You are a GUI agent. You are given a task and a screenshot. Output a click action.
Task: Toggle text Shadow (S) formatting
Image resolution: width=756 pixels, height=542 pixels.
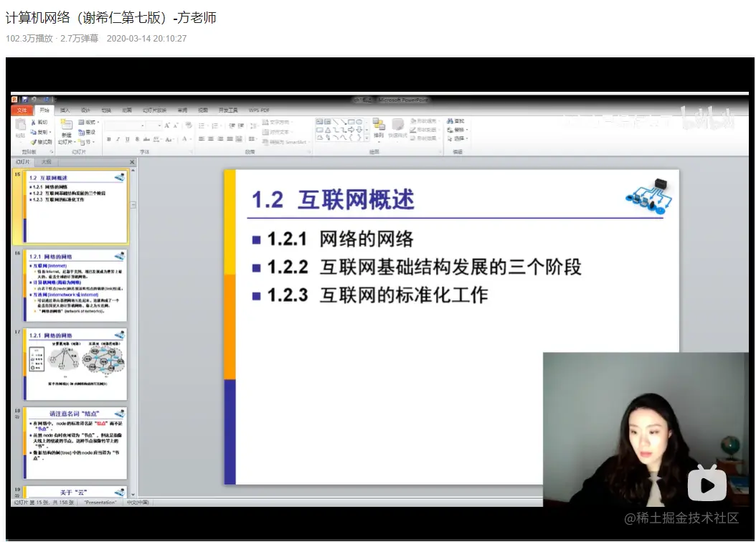[x=138, y=139]
